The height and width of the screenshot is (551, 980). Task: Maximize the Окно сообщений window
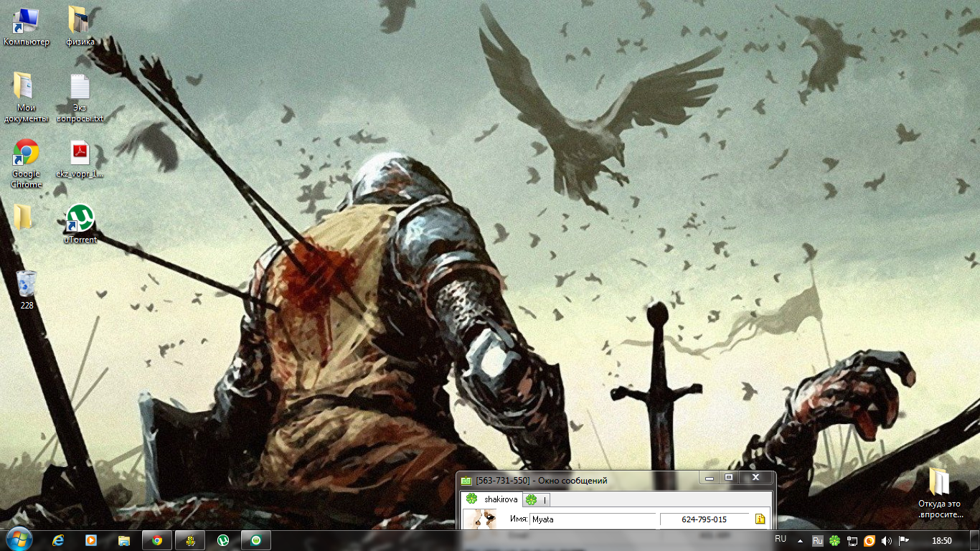coord(729,477)
